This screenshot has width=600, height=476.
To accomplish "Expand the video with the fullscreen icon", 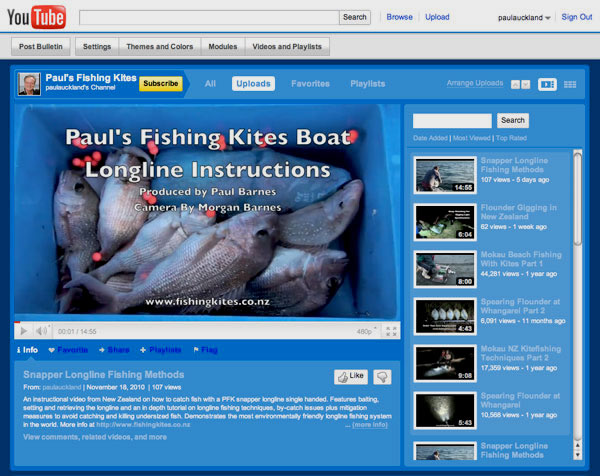I will tap(391, 331).
